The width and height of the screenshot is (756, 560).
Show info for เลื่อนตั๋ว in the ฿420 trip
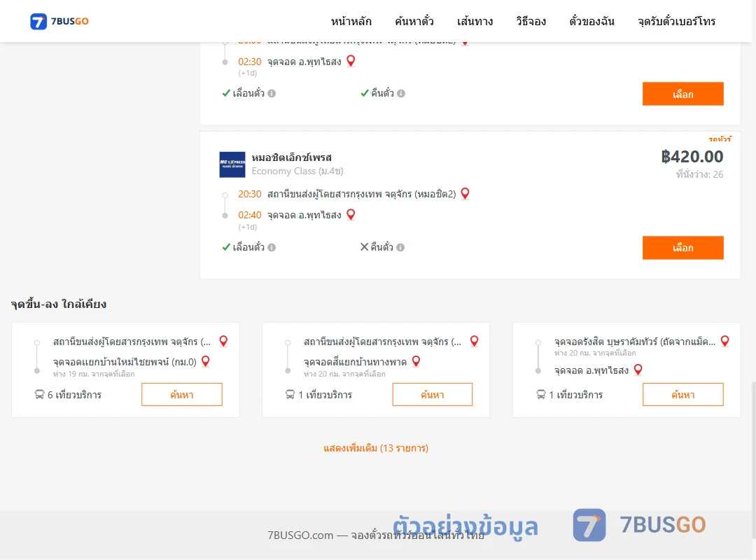pyautogui.click(x=272, y=247)
